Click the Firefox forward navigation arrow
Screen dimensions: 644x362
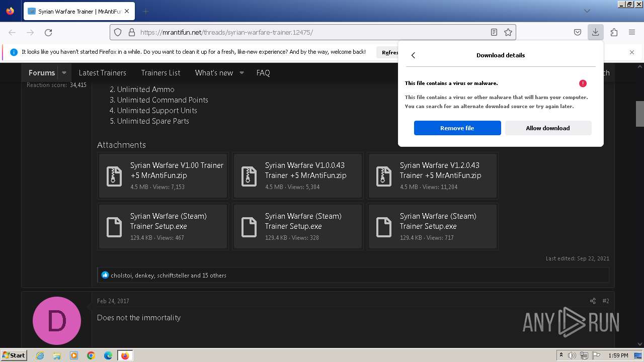30,32
